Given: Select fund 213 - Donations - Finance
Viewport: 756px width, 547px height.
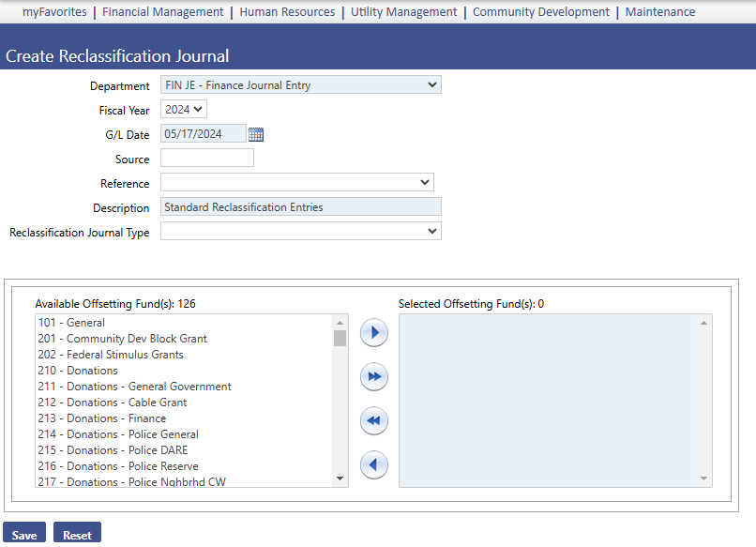Looking at the screenshot, I should (x=184, y=418).
